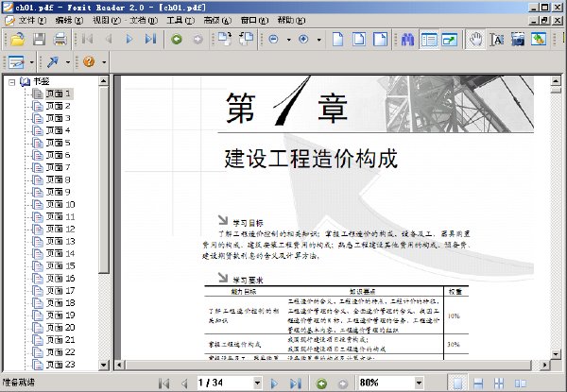Image resolution: width=567 pixels, height=392 pixels.
Task: Collapse the 书签 bookmarks tree root
Action: pos(12,82)
